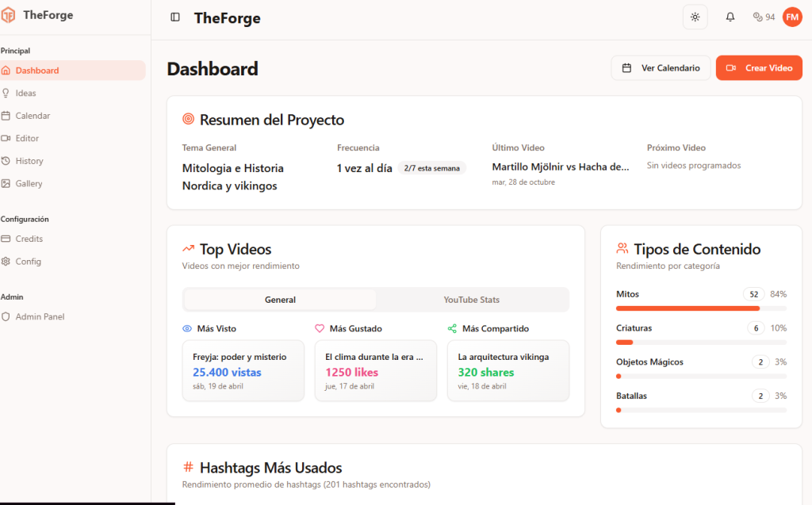The image size is (812, 505).
Task: Open the FM user avatar menu
Action: [792, 17]
